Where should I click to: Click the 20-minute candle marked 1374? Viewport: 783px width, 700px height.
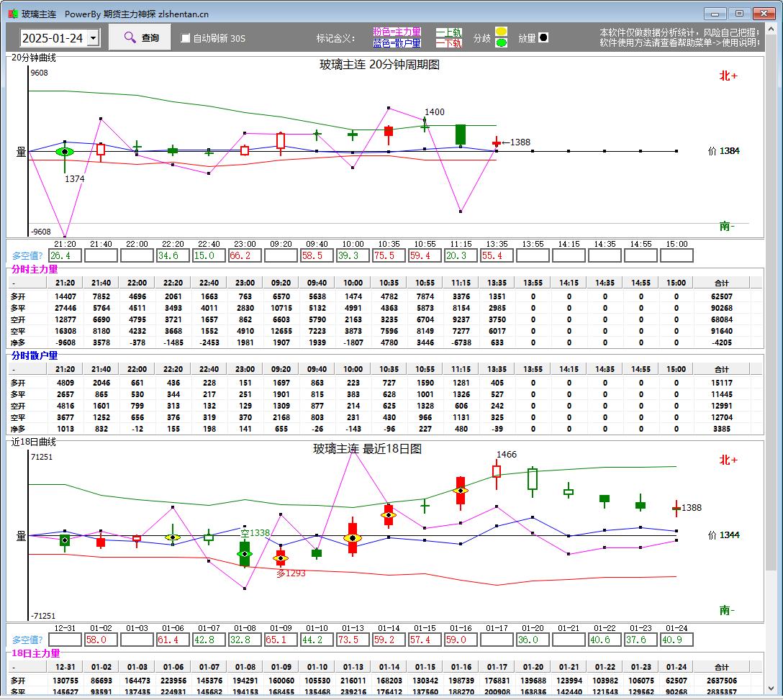[x=65, y=153]
